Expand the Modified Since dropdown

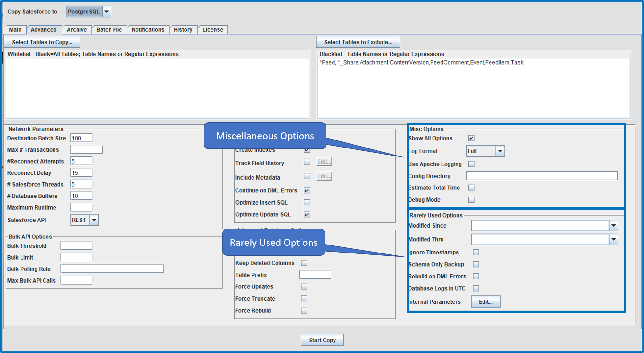pyautogui.click(x=613, y=226)
